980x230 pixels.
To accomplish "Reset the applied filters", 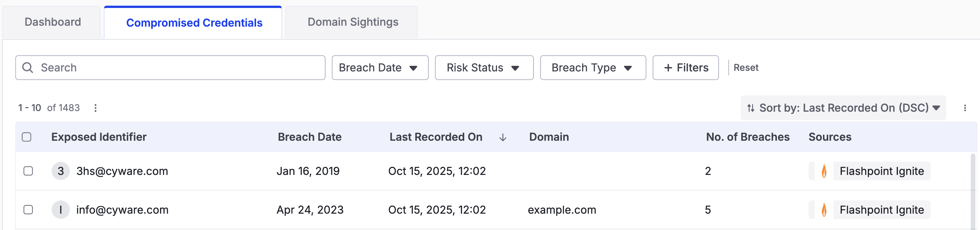I will tap(746, 68).
